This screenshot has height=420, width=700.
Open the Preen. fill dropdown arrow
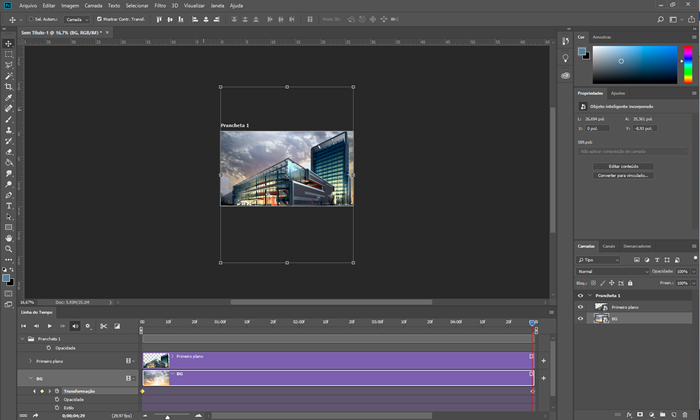pos(694,283)
